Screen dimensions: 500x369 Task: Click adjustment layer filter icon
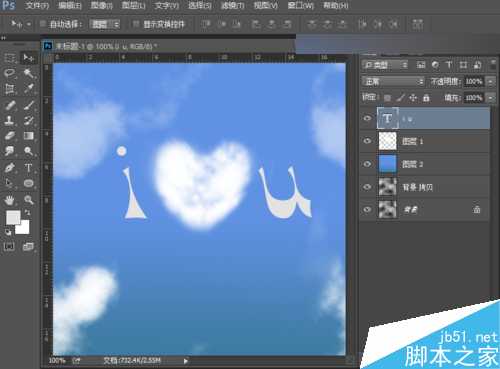[435, 65]
